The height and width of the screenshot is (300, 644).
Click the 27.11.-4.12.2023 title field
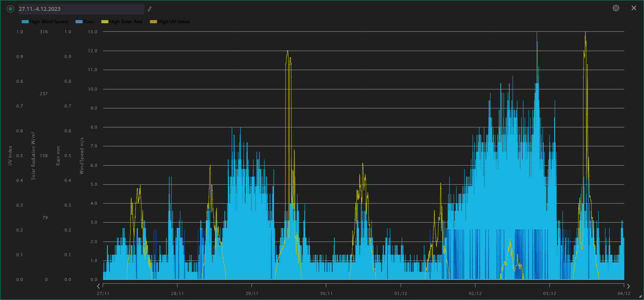pos(81,9)
